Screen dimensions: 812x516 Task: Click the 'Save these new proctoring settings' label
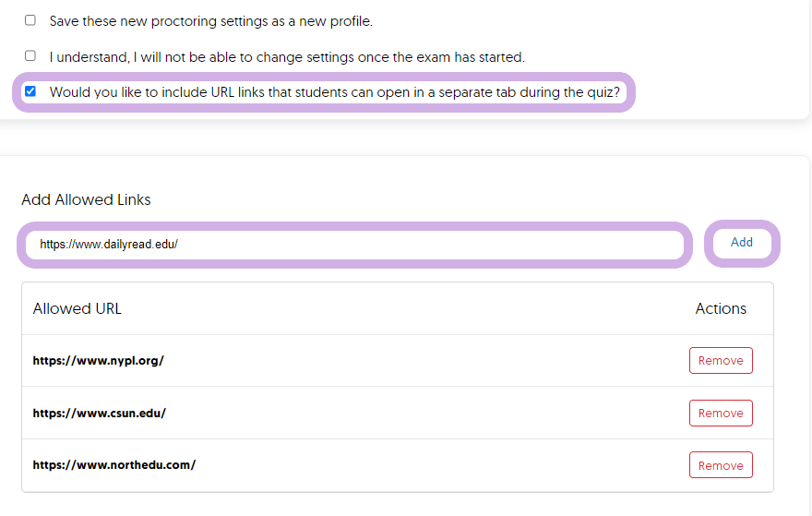[x=211, y=20]
